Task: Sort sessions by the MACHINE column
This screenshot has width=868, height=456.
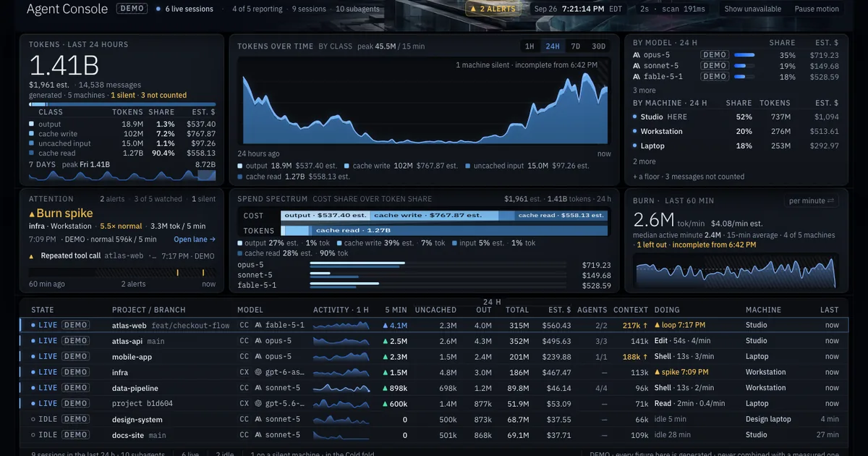Action: pyautogui.click(x=763, y=310)
